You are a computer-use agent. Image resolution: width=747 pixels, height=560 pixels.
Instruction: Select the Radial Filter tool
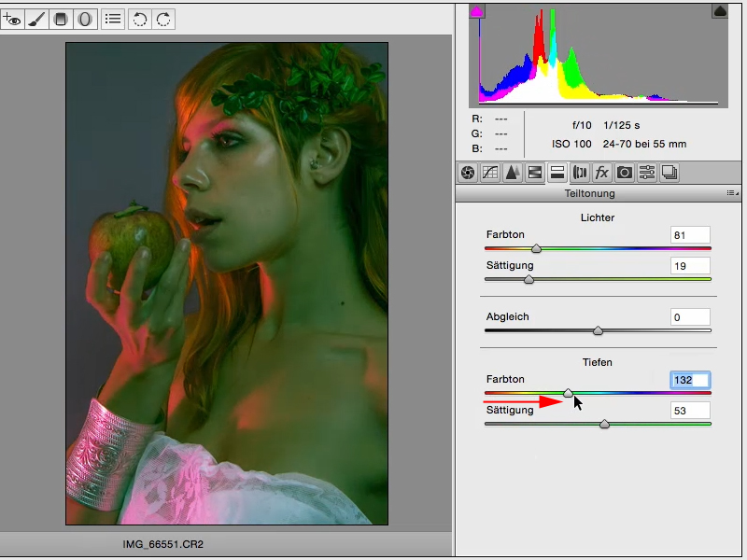tap(85, 20)
